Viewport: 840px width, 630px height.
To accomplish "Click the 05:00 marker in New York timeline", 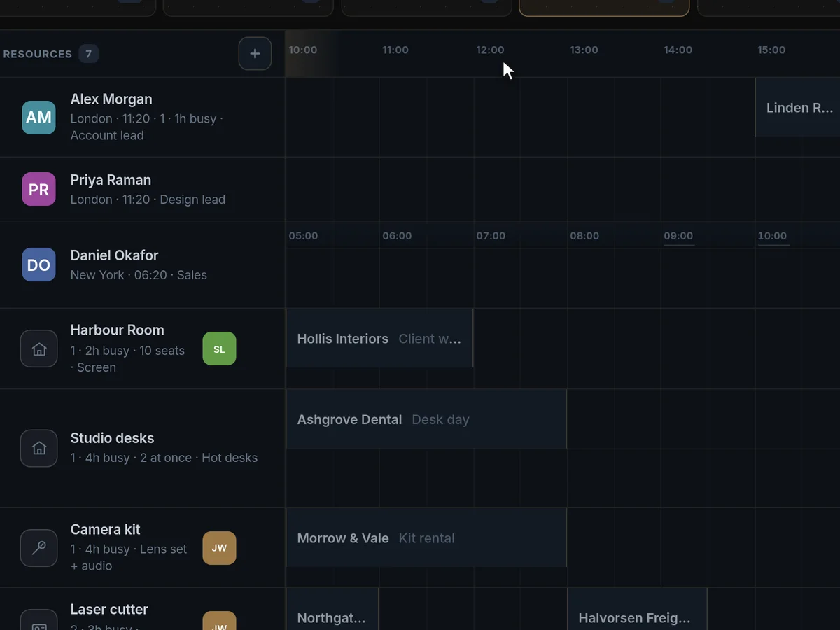I will tap(303, 236).
